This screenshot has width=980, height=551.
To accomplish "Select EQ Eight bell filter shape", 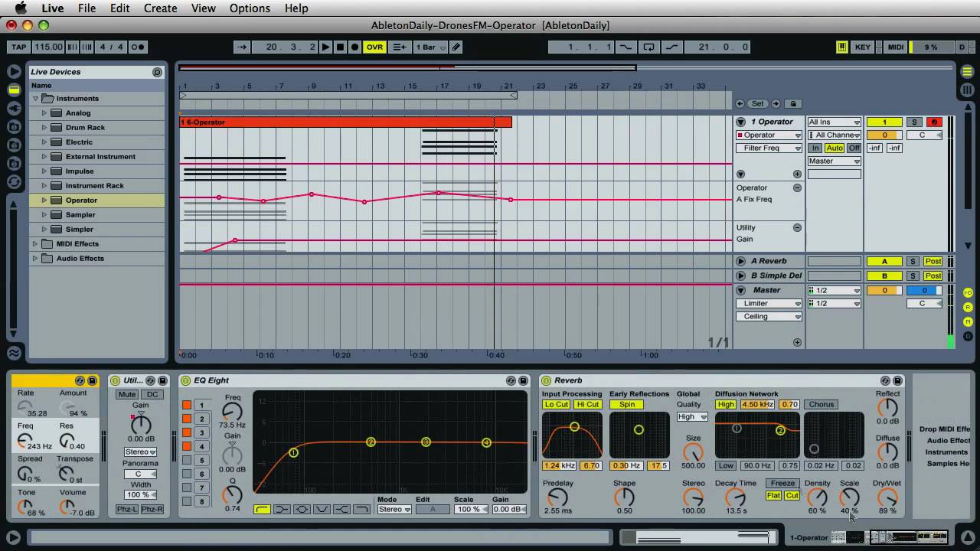I will click(302, 510).
